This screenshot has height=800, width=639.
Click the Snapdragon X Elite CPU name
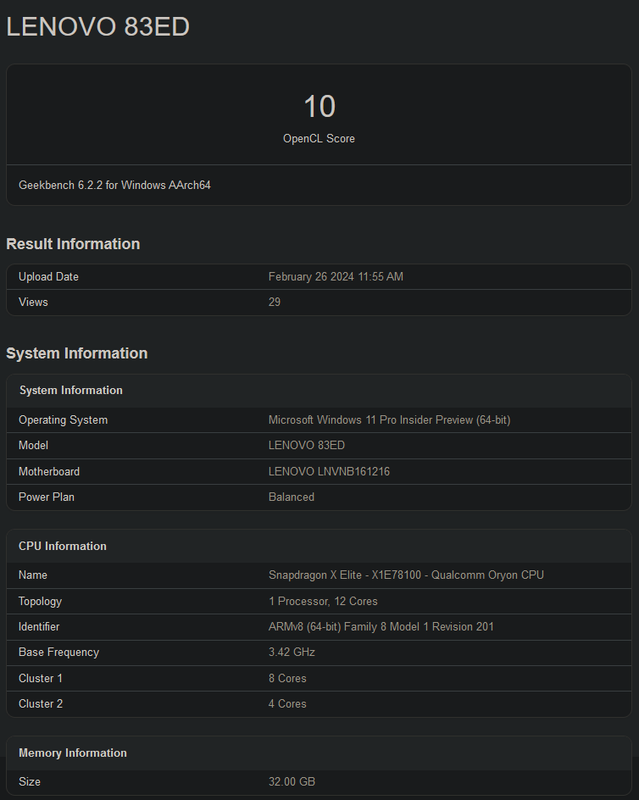click(x=406, y=575)
